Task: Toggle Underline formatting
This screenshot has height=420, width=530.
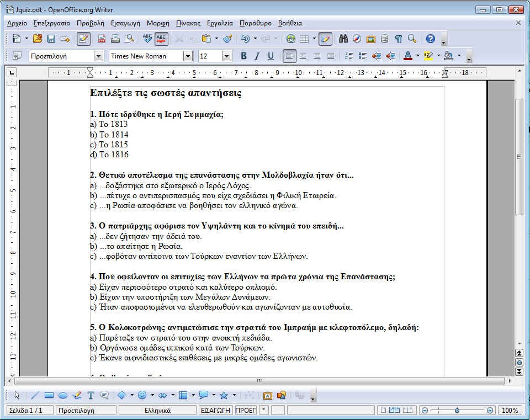Action: [x=271, y=56]
